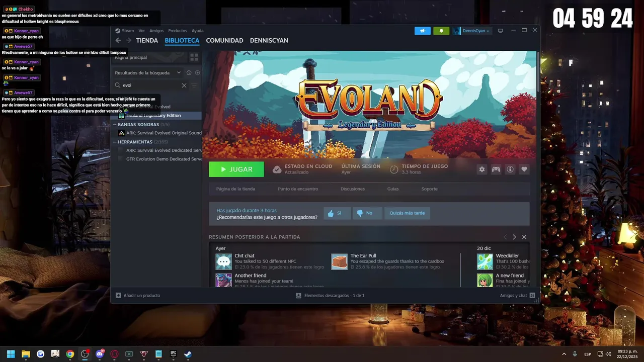This screenshot has width=644, height=362.
Task: Open the BIBLIOTECA tab
Action: pos(182,40)
